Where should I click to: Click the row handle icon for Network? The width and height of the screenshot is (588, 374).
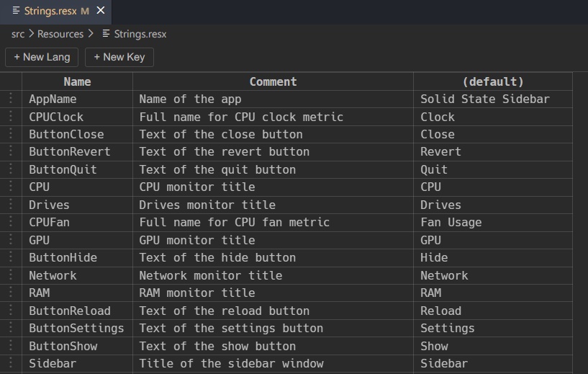coord(11,275)
